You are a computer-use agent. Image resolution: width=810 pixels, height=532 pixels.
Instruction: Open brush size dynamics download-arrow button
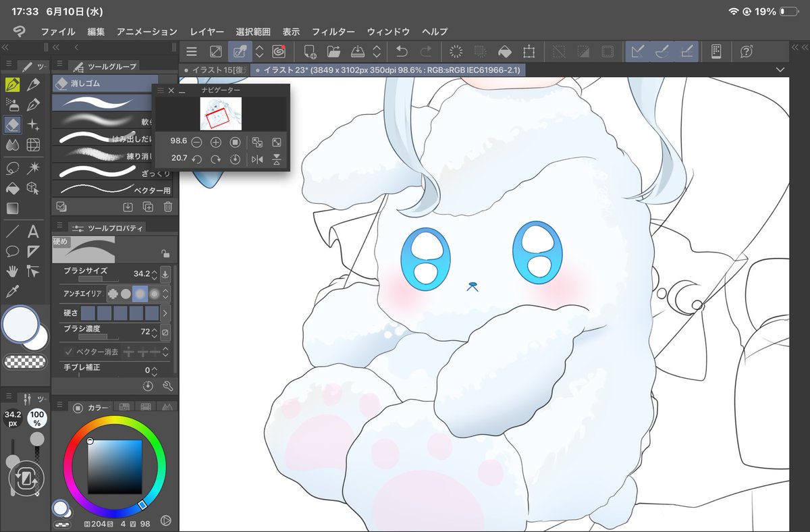(165, 274)
